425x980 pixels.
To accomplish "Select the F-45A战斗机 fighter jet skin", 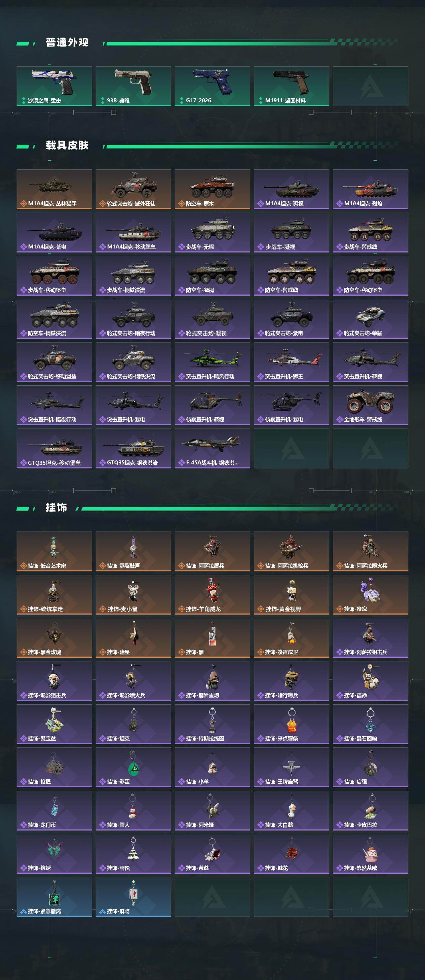I will pyautogui.click(x=212, y=448).
